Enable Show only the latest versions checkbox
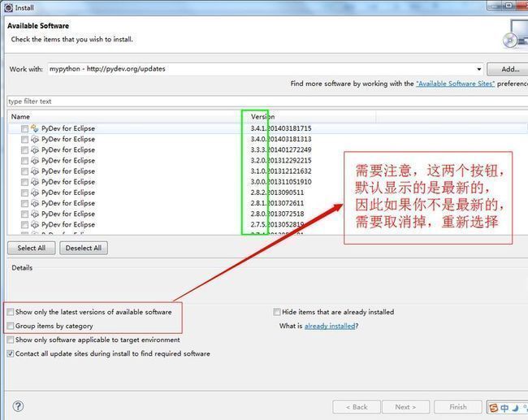This screenshot has height=420, width=528. pyautogui.click(x=11, y=312)
